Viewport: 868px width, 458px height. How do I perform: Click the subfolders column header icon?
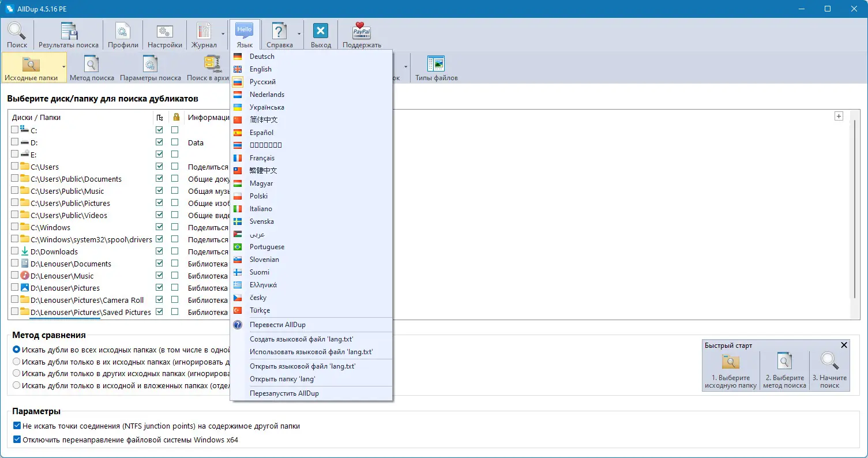click(159, 117)
